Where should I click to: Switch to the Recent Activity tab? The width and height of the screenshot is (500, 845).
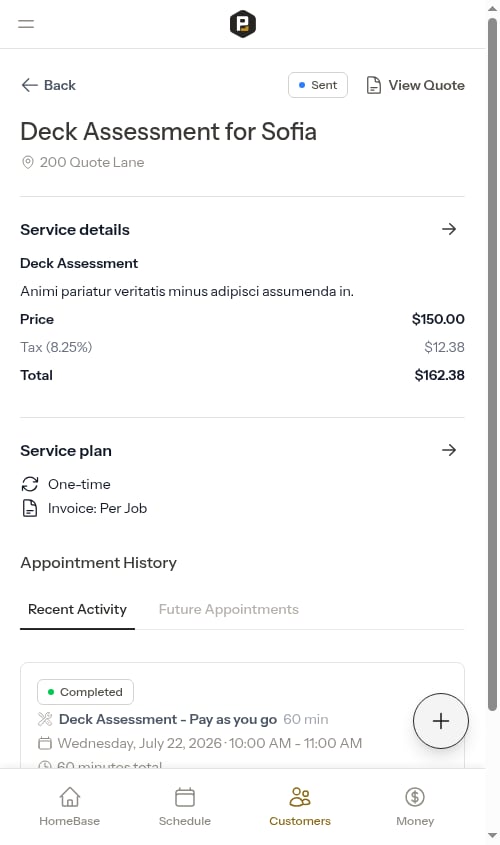(77, 609)
